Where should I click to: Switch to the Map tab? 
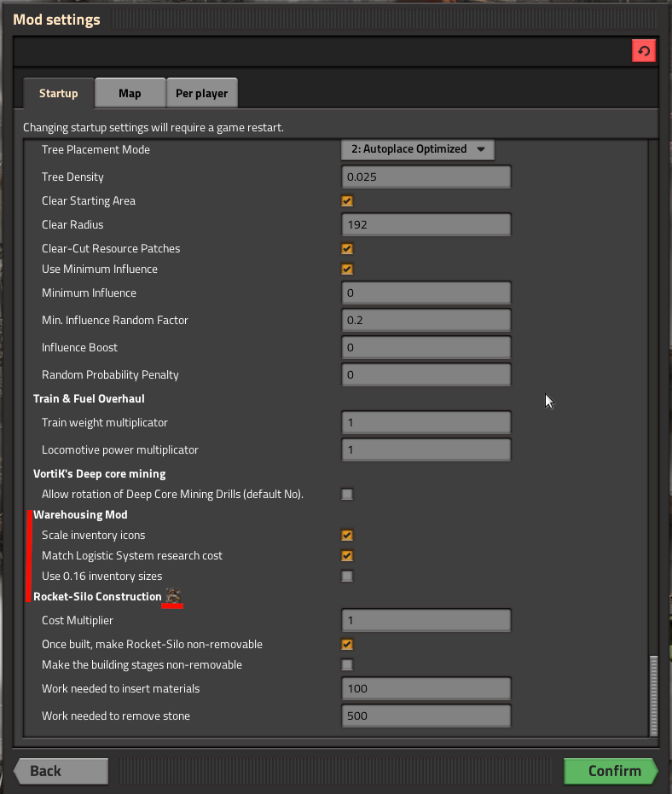(130, 93)
